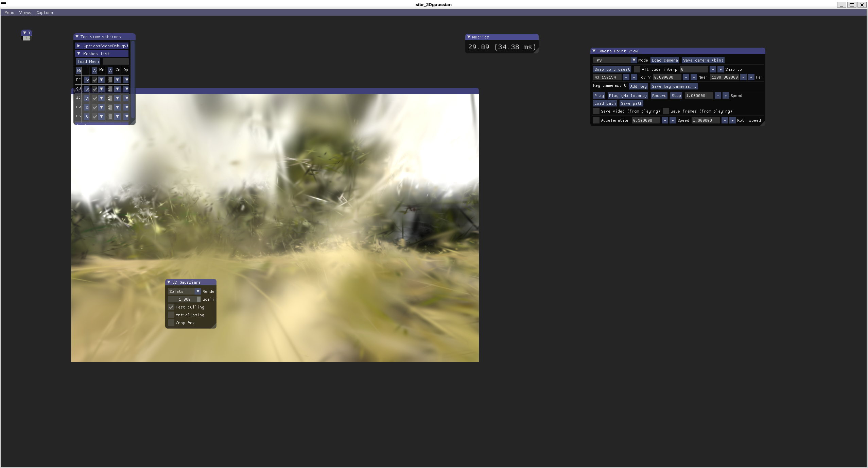868x468 pixels.
Task: Collapse the Top view settings triangle
Action: 77,37
